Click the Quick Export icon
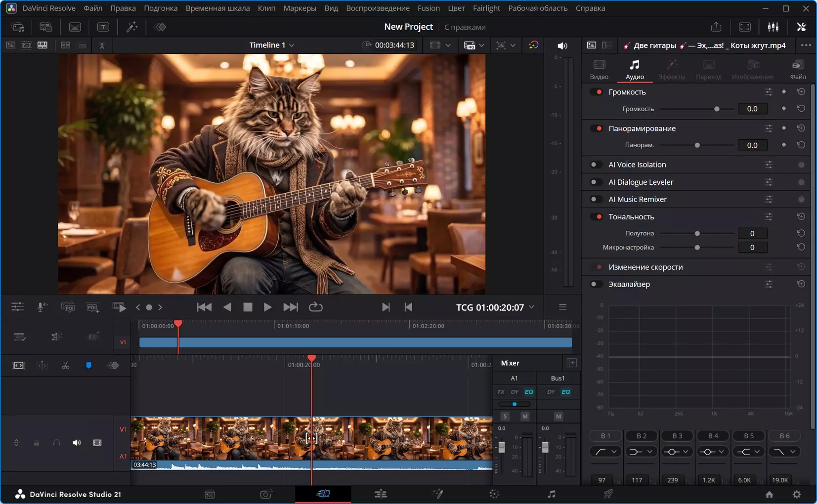Viewport: 817px width, 504px height. (x=716, y=27)
